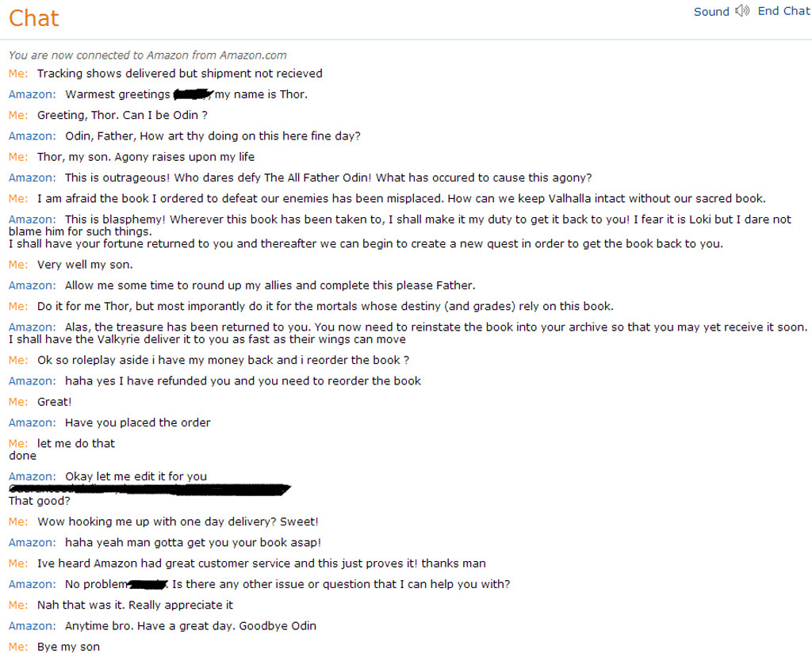
Task: Click the orange Chat heading
Action: (x=34, y=18)
